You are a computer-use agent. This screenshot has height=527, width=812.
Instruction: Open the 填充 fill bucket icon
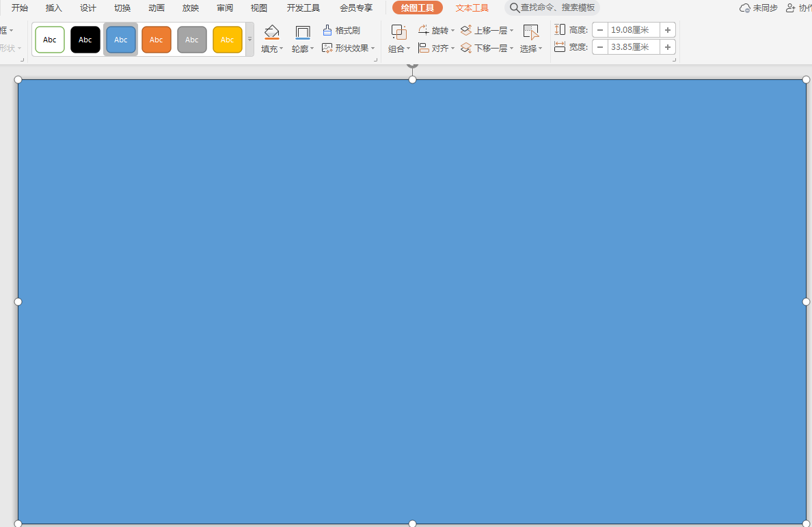pos(271,33)
